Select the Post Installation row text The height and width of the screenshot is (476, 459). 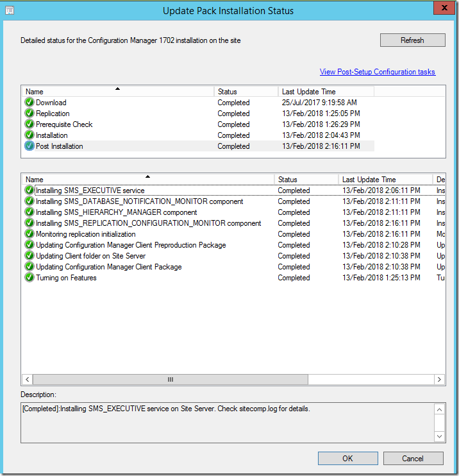[x=60, y=146]
